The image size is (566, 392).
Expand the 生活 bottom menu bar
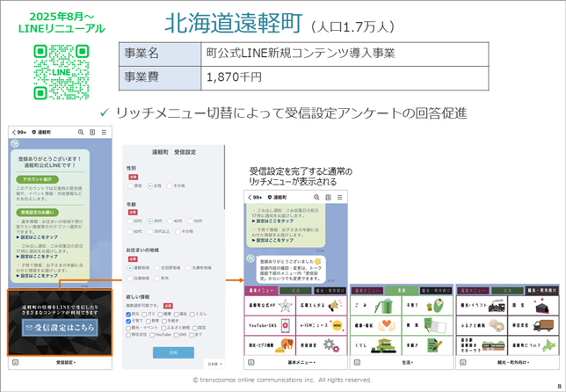(407, 362)
